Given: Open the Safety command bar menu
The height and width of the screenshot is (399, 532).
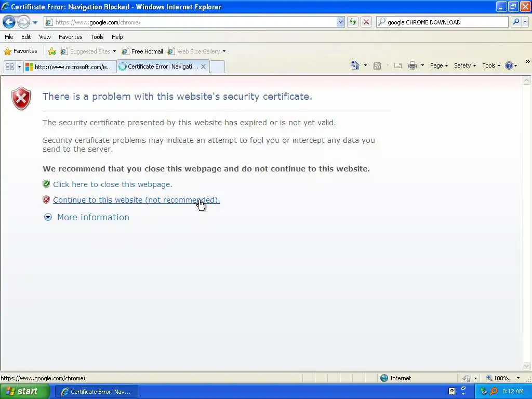Looking at the screenshot, I should pos(465,65).
